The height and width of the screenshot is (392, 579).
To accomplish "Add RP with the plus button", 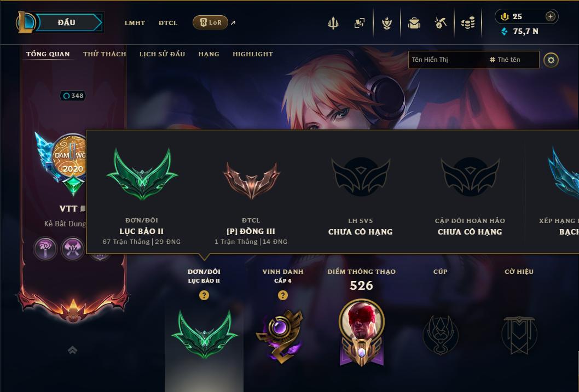I will [550, 16].
